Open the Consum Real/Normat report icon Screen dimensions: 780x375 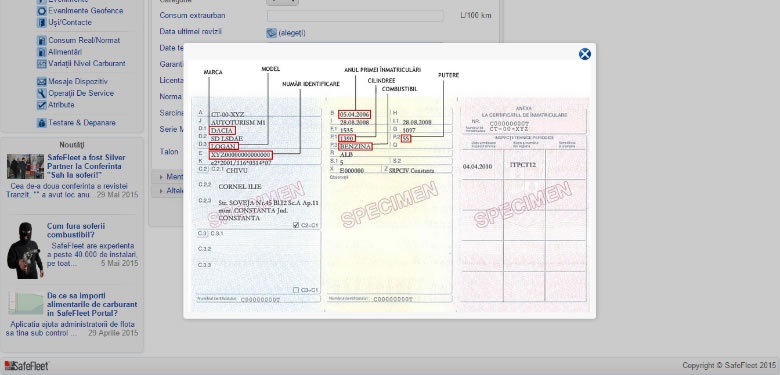(42, 40)
